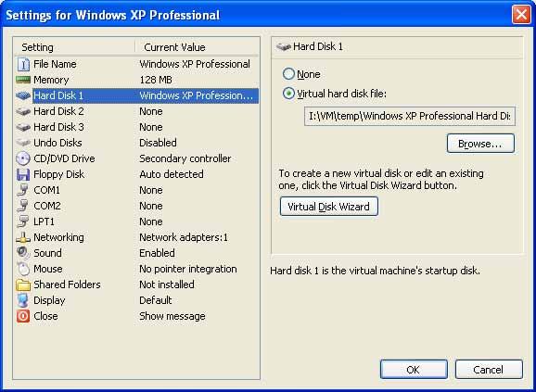Click the Browse... button
The image size is (536, 392).
click(480, 144)
